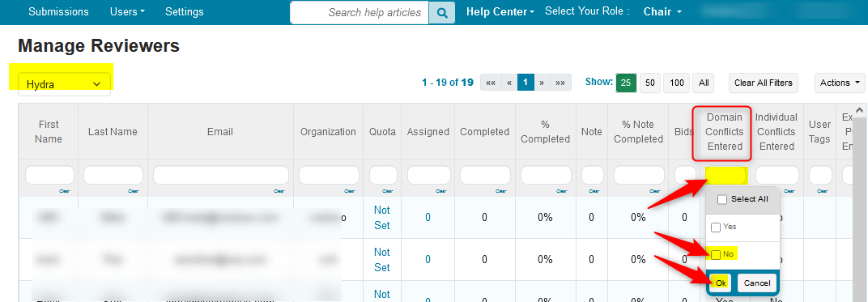This screenshot has height=302, width=868.
Task: Click the scrollbar up arrow on the table
Action: pos(860,110)
